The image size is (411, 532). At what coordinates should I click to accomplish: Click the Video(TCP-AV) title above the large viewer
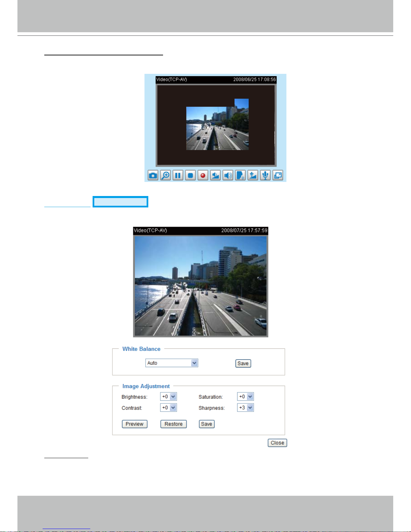pyautogui.click(x=150, y=230)
